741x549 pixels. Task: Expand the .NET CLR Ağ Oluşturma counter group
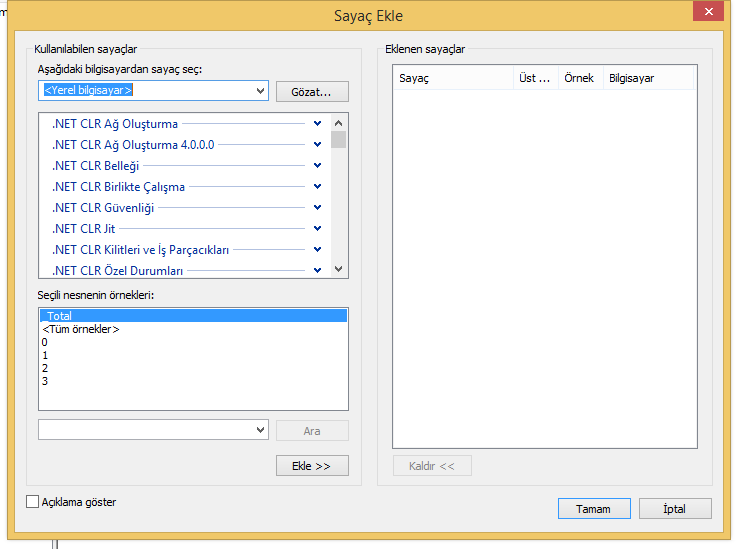point(317,124)
